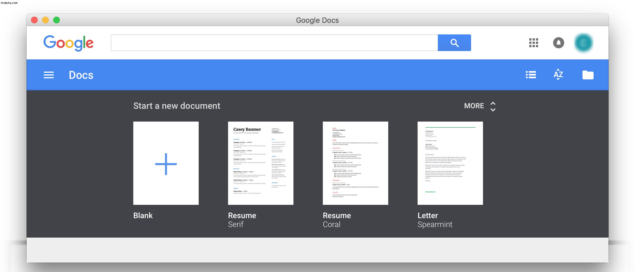The width and height of the screenshot is (644, 272).
Task: Open the AZ sort options
Action: (x=558, y=75)
